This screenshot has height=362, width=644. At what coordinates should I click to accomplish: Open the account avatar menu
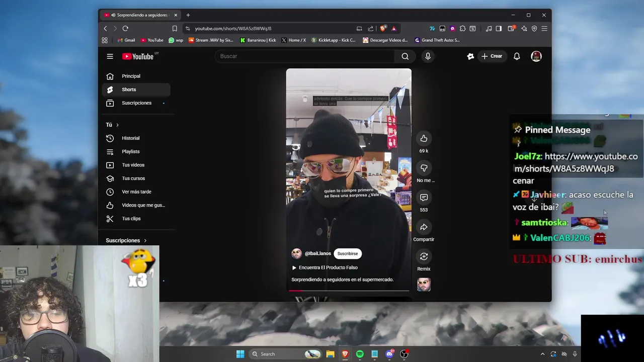[x=536, y=56]
